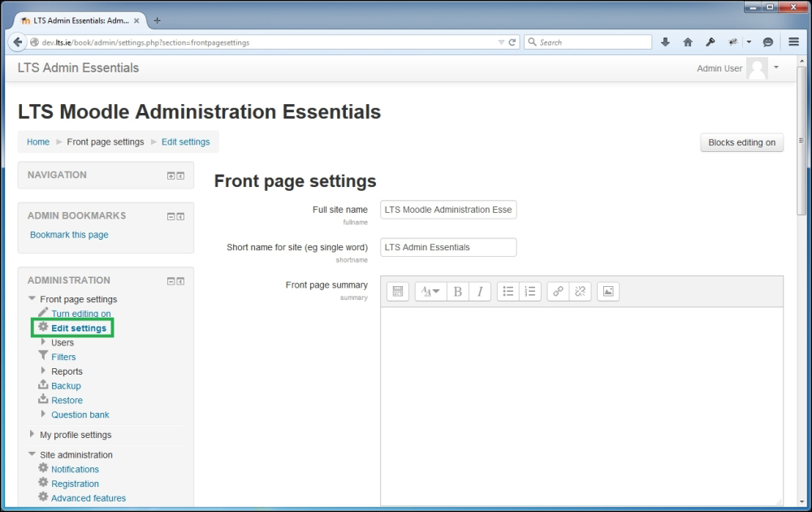812x512 pixels.
Task: Insert a hyperlink using the link icon
Action: click(558, 291)
